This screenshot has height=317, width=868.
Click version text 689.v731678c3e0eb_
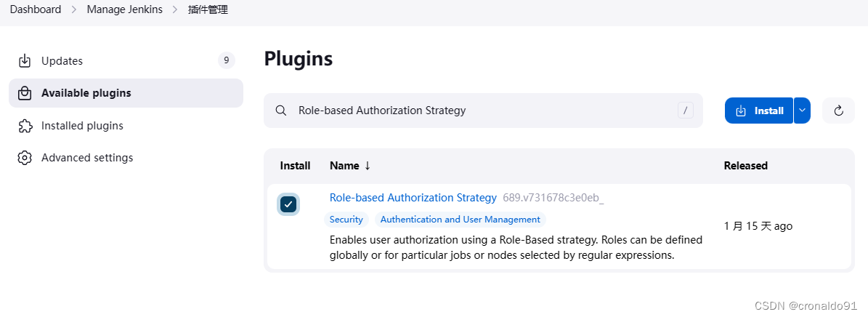coord(553,198)
